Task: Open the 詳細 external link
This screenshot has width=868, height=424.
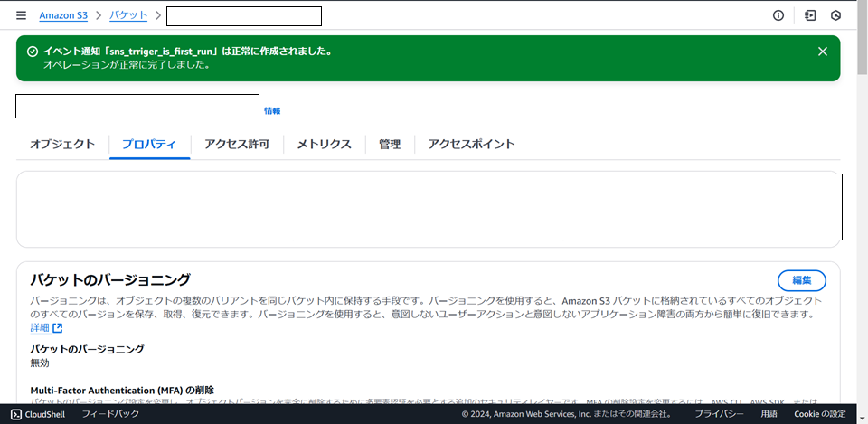Action: pyautogui.click(x=46, y=328)
